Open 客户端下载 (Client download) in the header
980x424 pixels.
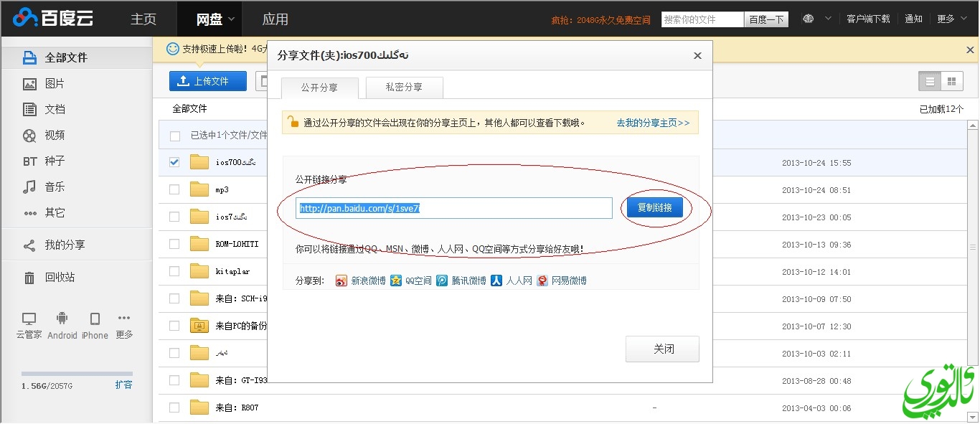(x=868, y=19)
